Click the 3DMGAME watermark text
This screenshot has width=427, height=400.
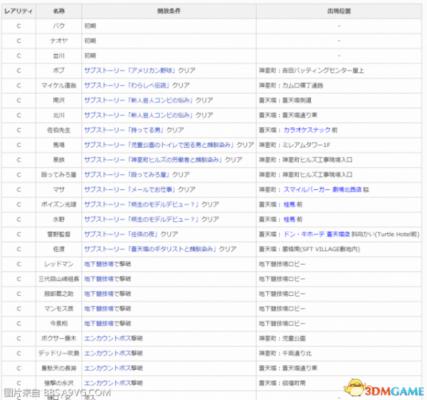394,391
